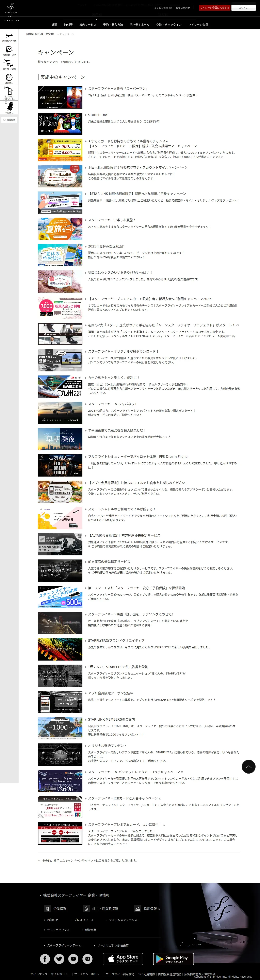Open the 航空券+宿泊 sidebar icon
Image resolution: width=260 pixels, height=980 pixels.
(9, 65)
